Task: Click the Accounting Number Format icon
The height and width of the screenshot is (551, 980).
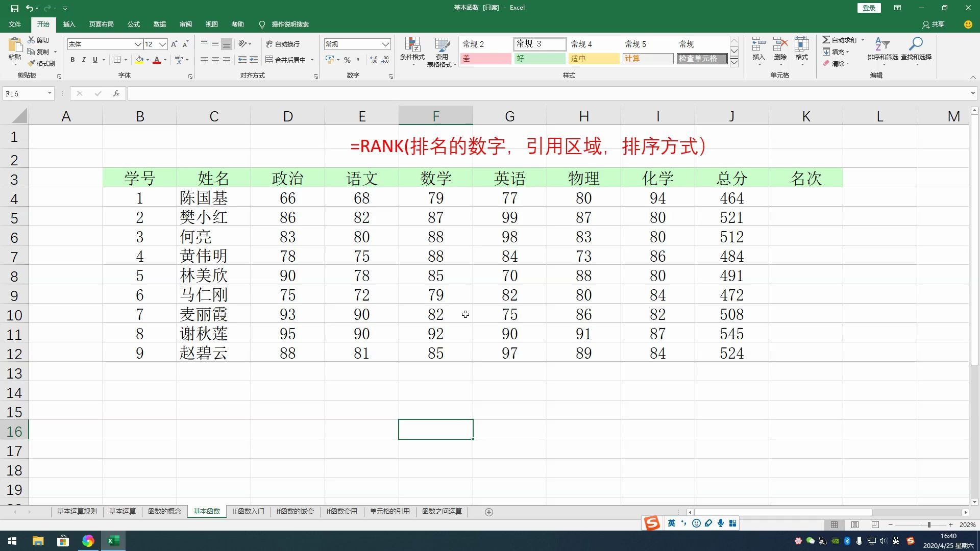Action: (330, 60)
